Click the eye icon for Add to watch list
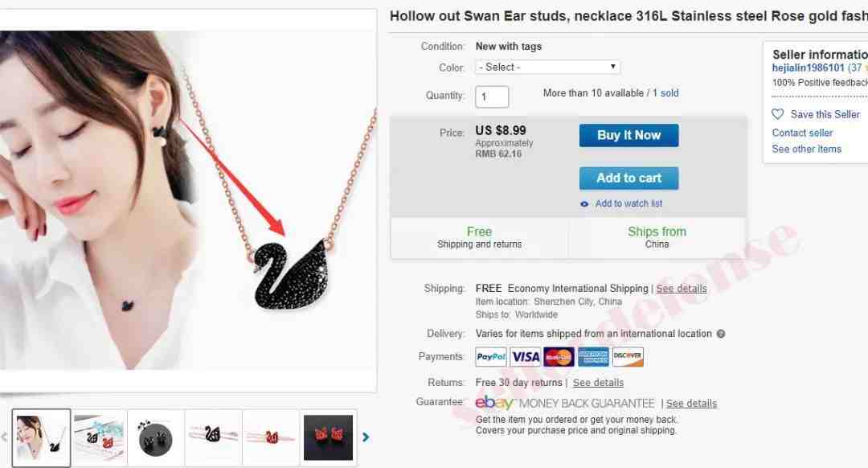 [584, 203]
